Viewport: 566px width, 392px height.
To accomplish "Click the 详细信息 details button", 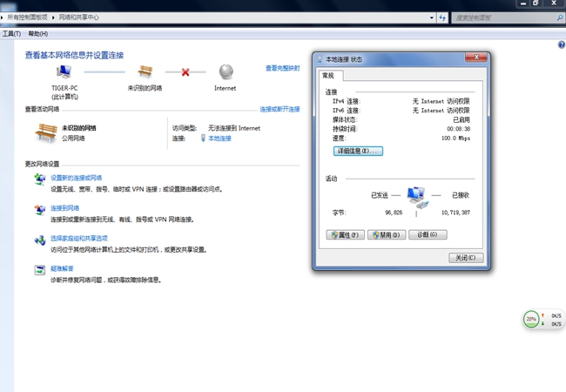I will click(x=358, y=151).
